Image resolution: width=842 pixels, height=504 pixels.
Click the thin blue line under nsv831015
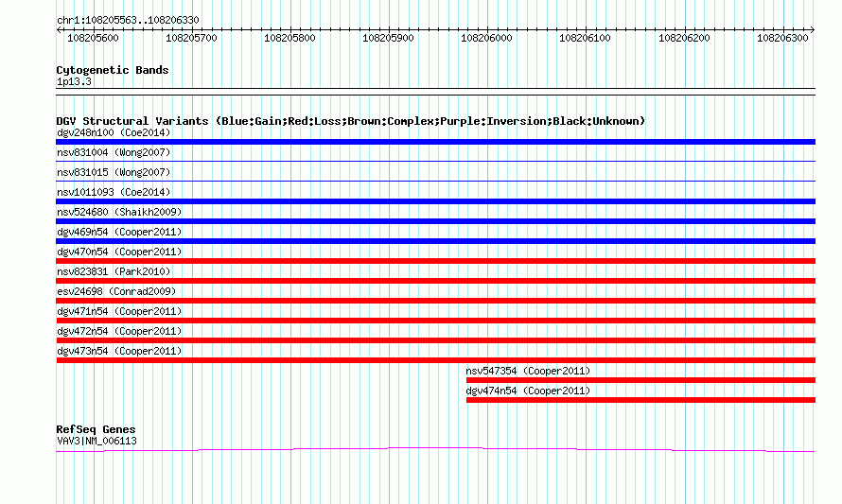point(435,181)
